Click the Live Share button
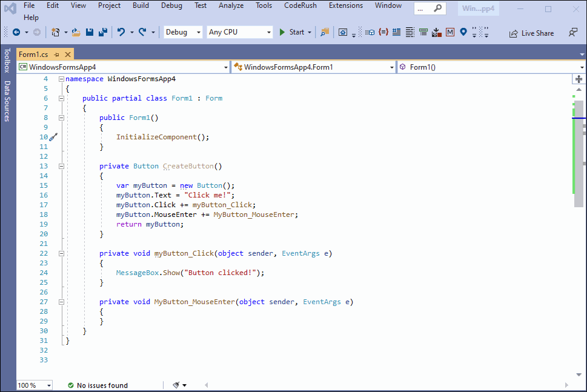587x392 pixels. click(531, 33)
